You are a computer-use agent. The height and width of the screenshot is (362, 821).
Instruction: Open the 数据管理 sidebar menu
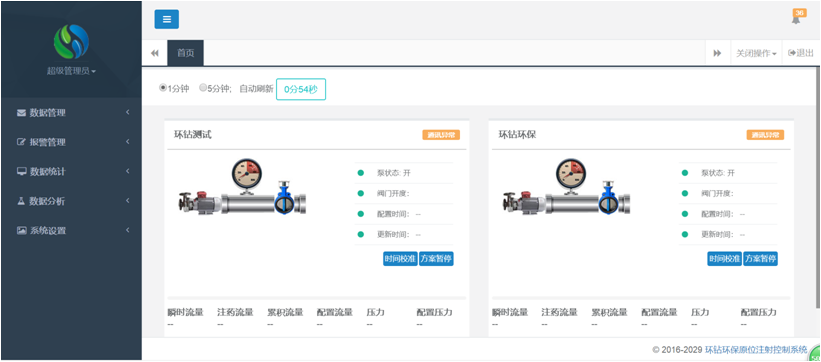[x=71, y=113]
